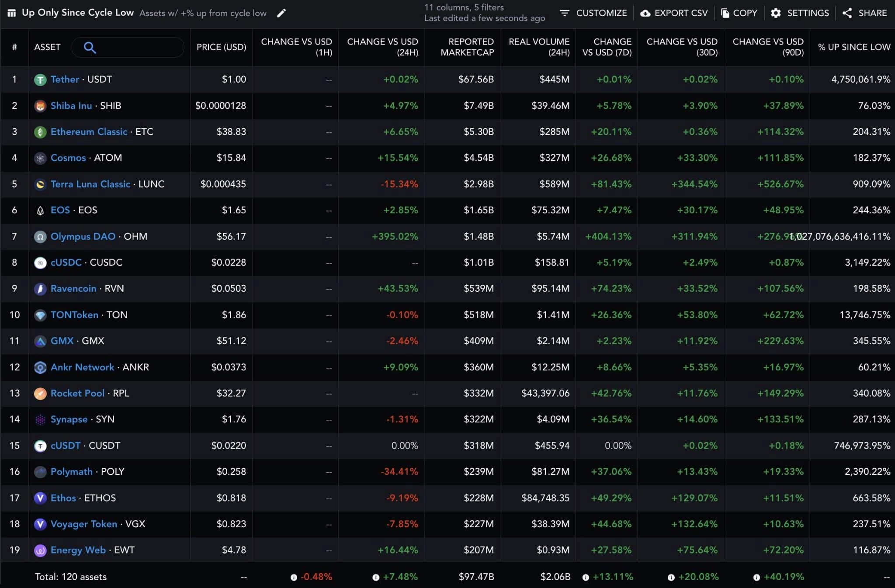The image size is (895, 588).
Task: Open the Synapse asset link
Action: [x=69, y=420]
